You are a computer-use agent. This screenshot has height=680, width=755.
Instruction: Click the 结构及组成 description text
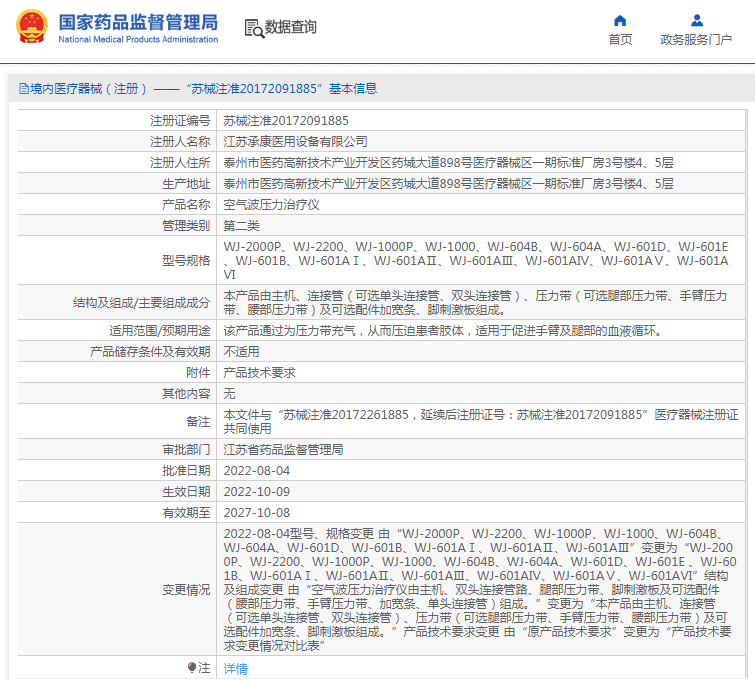475,302
